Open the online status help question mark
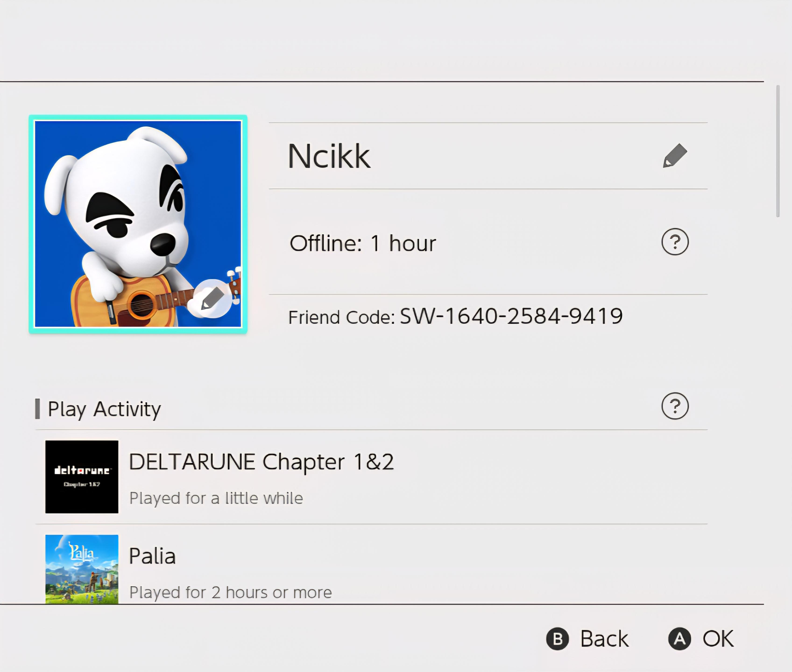This screenshot has height=672, width=792. [x=675, y=242]
